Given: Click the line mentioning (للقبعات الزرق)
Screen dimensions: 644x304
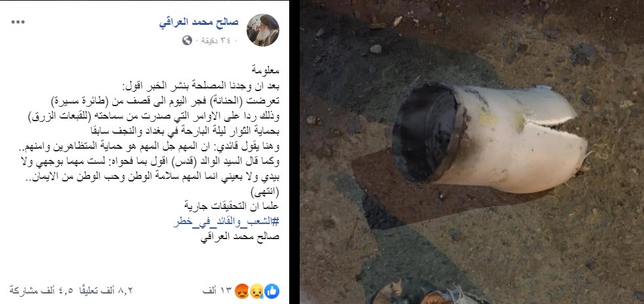Looking at the screenshot, I should click(154, 116).
